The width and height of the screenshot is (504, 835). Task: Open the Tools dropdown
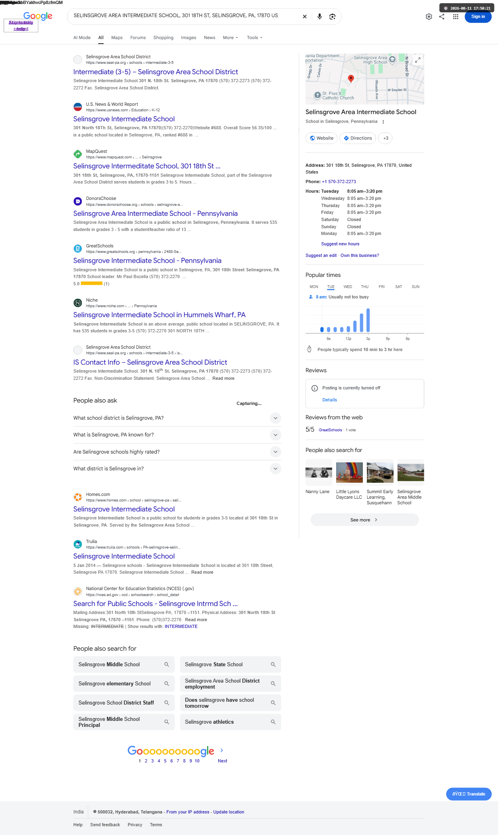(254, 38)
